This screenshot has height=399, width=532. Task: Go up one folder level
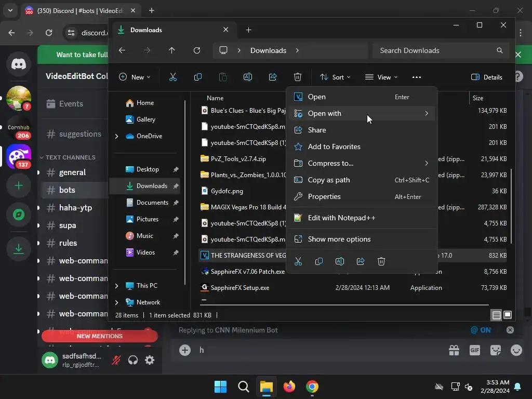[x=171, y=50]
